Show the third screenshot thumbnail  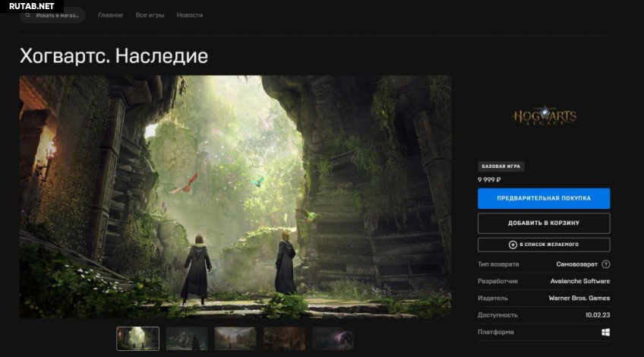[235, 339]
